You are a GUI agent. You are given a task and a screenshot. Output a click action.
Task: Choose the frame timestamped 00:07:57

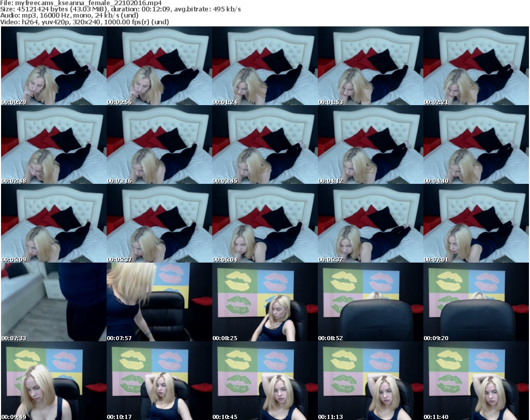click(x=159, y=302)
